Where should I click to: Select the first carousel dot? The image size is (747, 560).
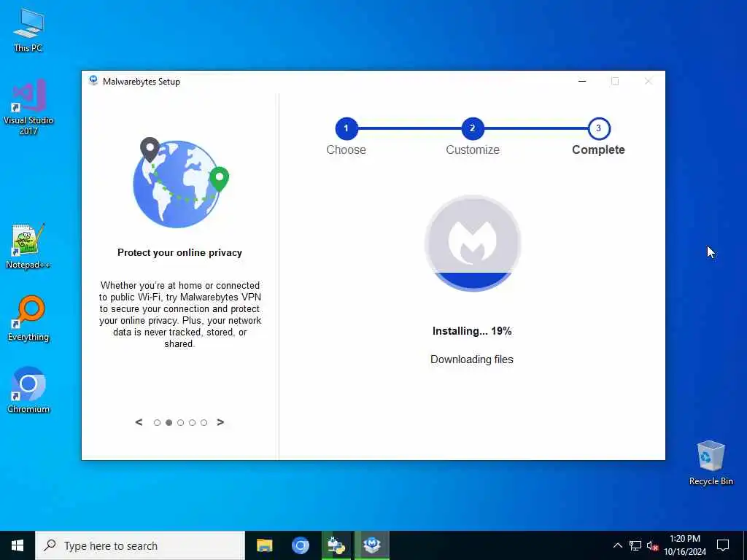pos(157,422)
